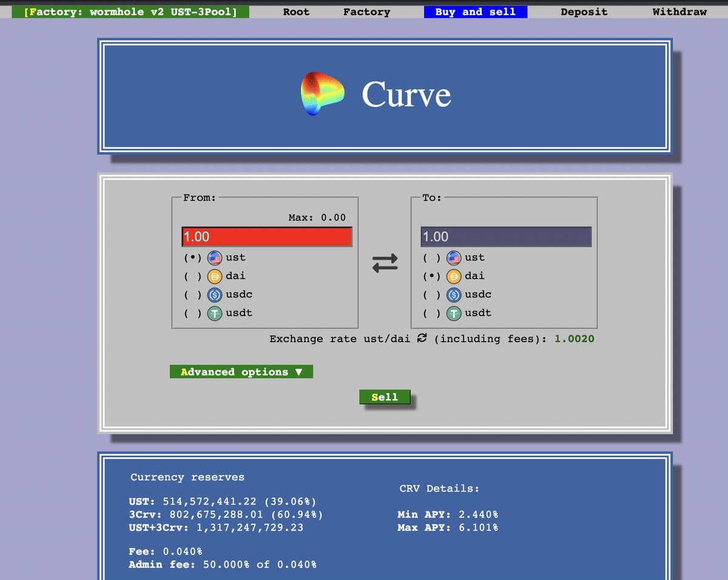Viewport: 728px width, 580px height.
Task: Click the ust coin icon under To
Action: pyautogui.click(x=454, y=258)
